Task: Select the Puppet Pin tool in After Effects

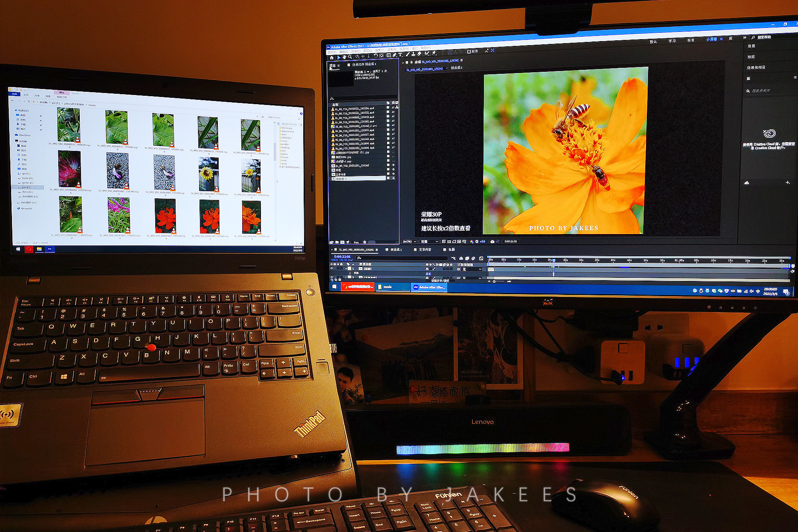Action: pos(434,53)
